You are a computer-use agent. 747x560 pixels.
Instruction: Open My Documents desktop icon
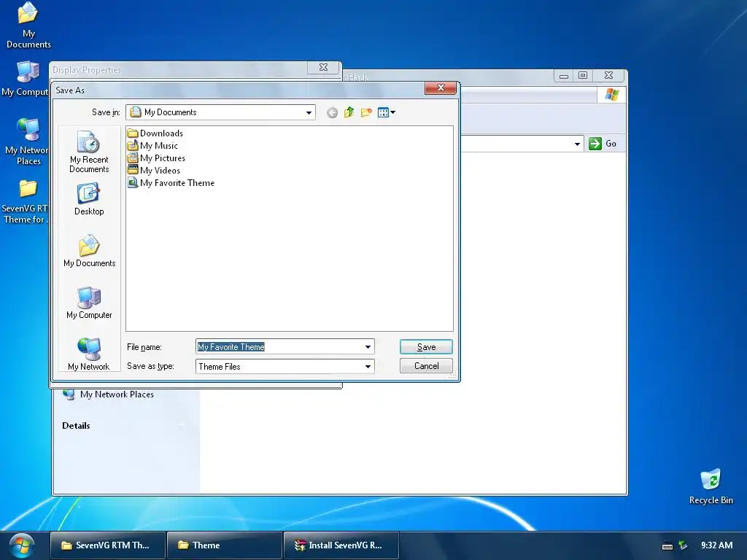pyautogui.click(x=28, y=26)
